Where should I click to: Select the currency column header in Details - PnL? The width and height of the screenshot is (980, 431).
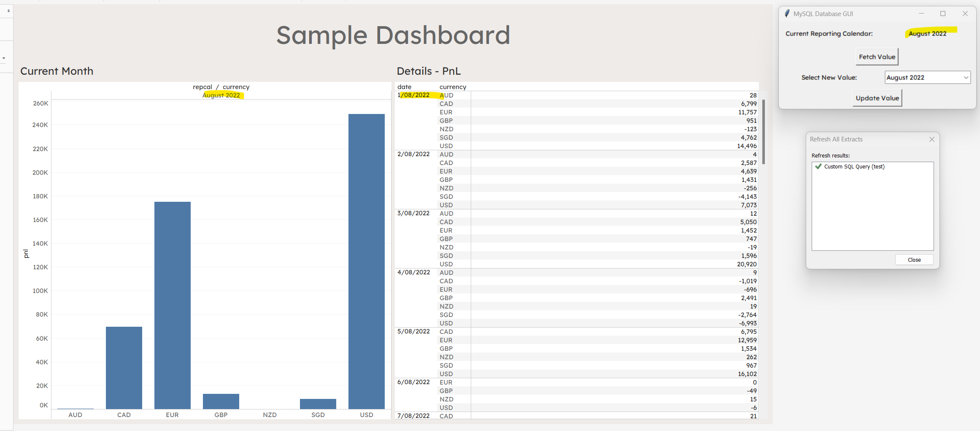click(453, 87)
